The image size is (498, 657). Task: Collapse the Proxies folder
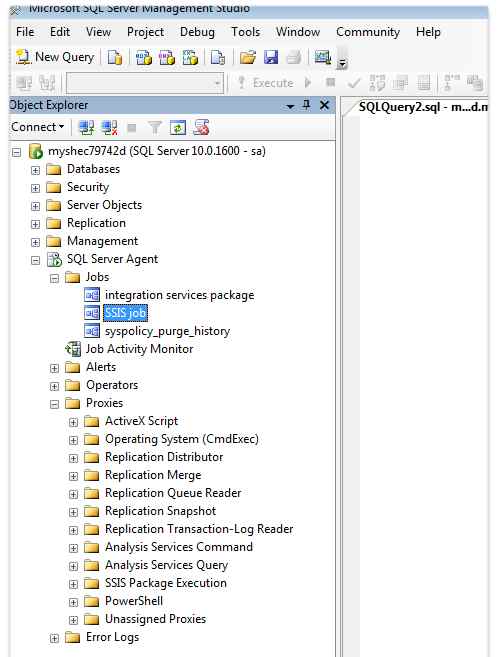(x=54, y=404)
